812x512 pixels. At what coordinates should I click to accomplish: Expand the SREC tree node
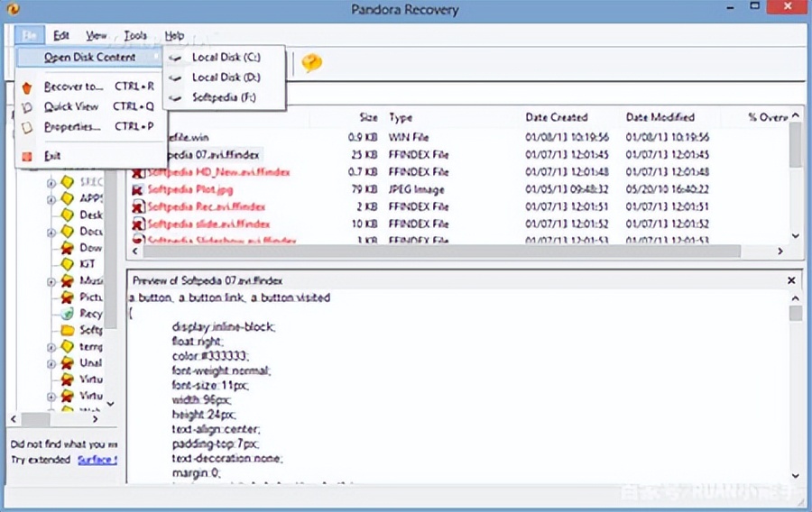tap(51, 183)
